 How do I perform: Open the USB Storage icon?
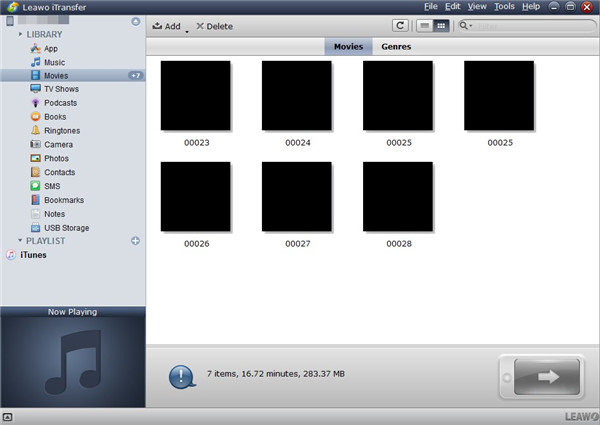[35, 228]
